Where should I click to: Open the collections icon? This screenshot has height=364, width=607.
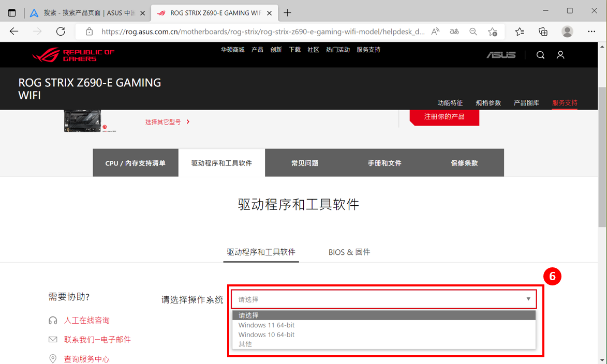pyautogui.click(x=543, y=32)
